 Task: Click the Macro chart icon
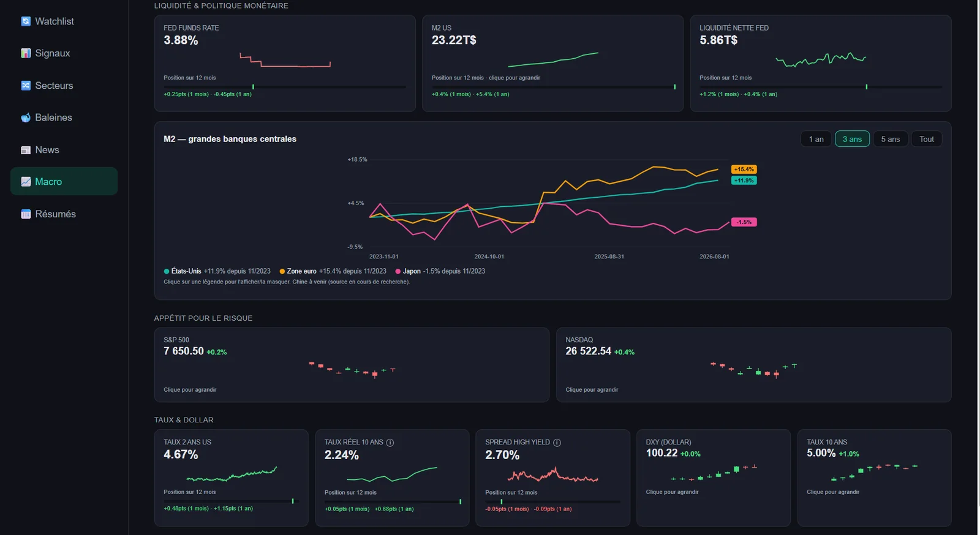tap(26, 182)
